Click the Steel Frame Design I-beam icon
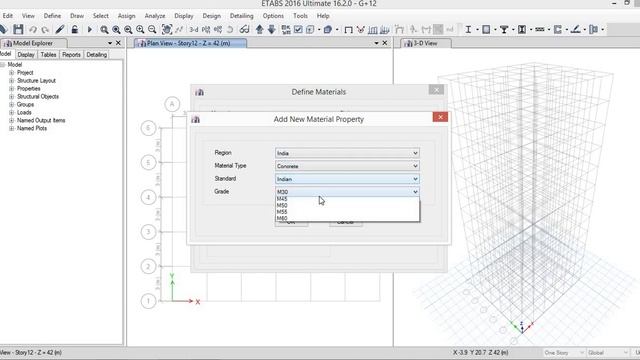This screenshot has width=640, height=360. tap(468, 29)
